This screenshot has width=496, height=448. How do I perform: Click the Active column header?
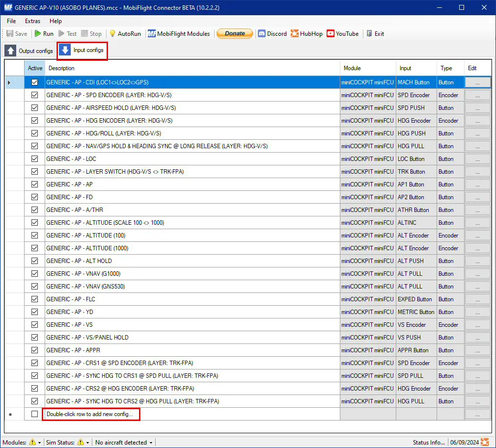pyautogui.click(x=35, y=68)
